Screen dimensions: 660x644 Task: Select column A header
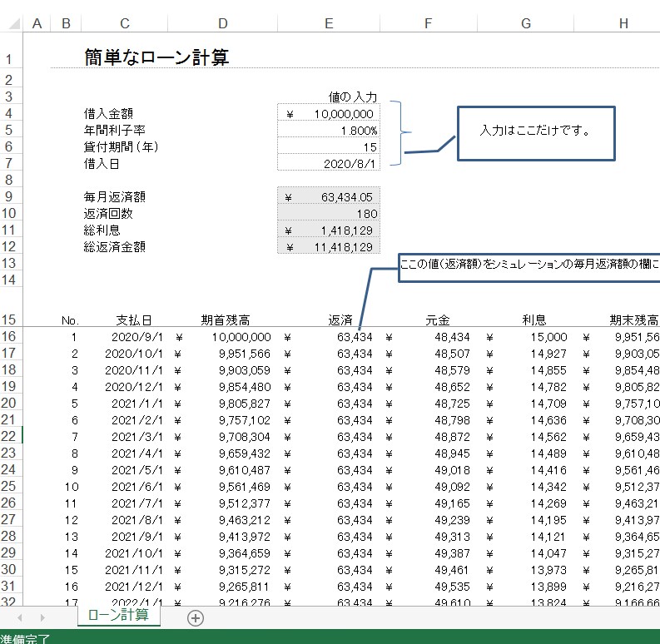37,23
